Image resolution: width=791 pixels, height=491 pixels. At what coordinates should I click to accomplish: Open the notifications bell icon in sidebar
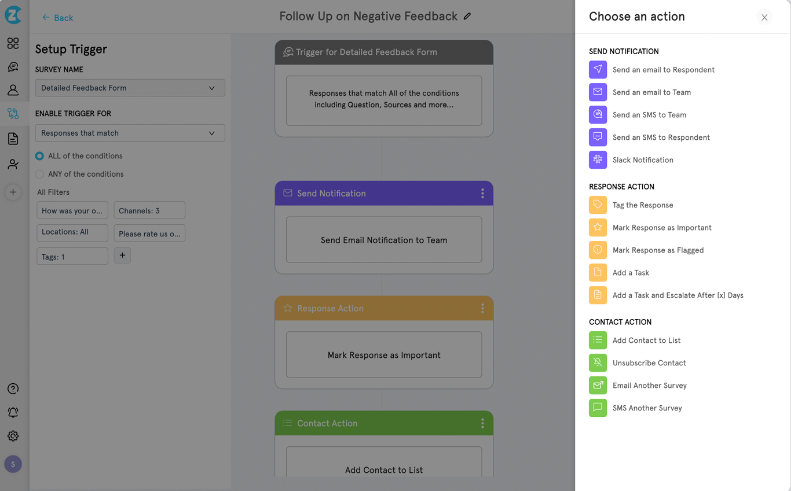pyautogui.click(x=13, y=412)
